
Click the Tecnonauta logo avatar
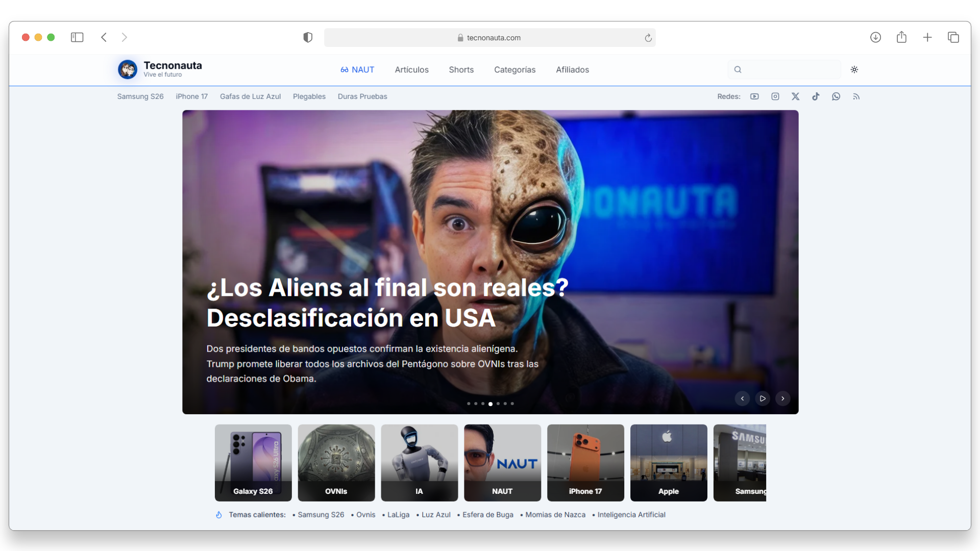click(x=128, y=69)
